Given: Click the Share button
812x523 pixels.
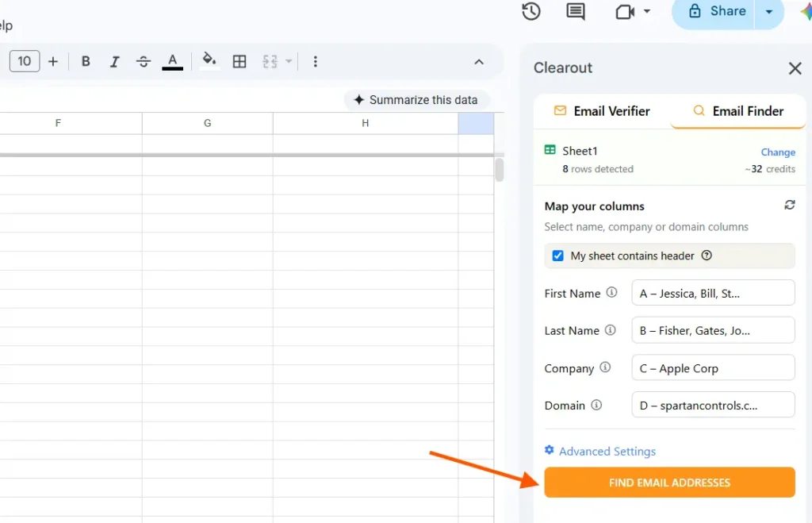Looking at the screenshot, I should click(x=717, y=11).
